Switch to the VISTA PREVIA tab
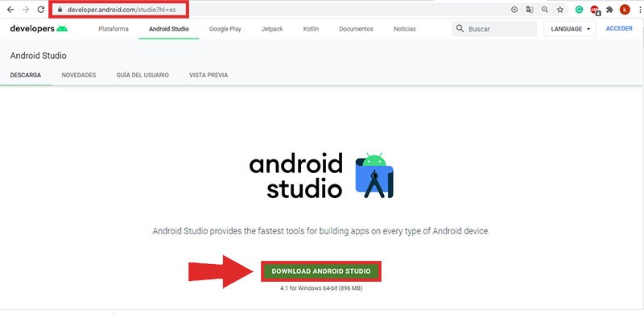Screen dimensions: 644x314 pyautogui.click(x=208, y=75)
